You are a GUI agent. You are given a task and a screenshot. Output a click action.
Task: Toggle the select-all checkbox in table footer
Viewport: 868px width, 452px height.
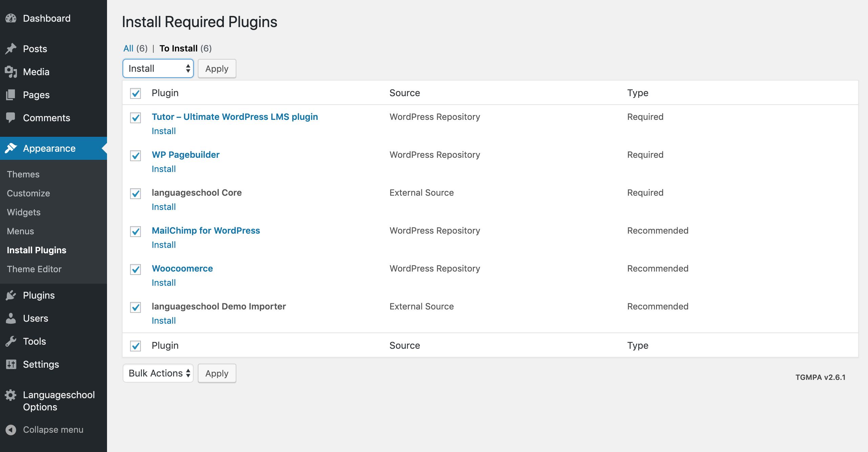tap(135, 346)
